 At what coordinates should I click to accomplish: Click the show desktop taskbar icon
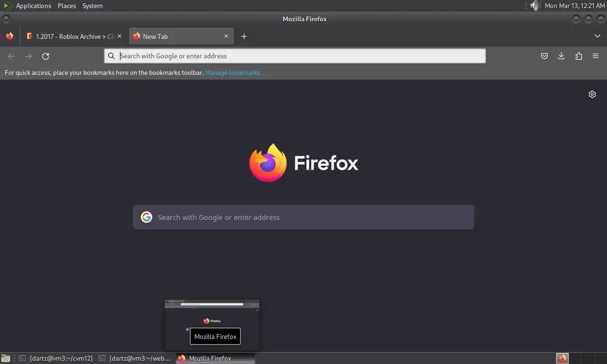(6, 358)
